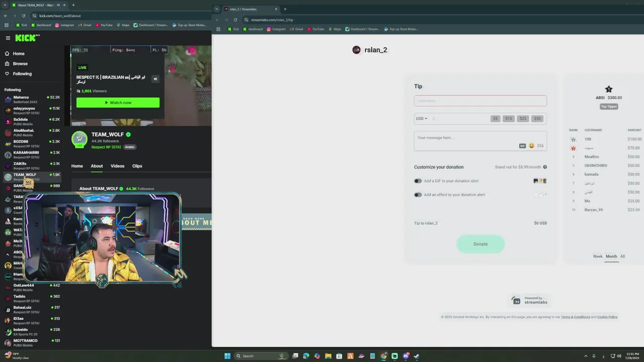Open Windows Start menu

pos(227,356)
